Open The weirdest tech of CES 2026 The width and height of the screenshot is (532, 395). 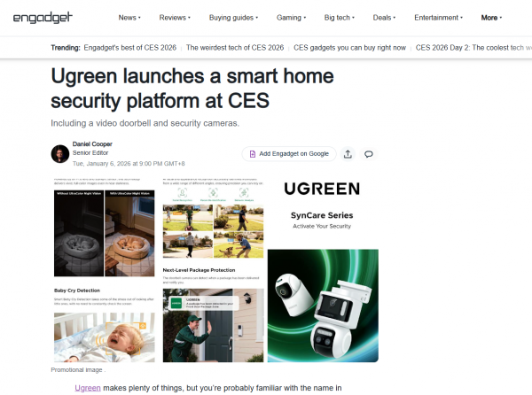235,48
